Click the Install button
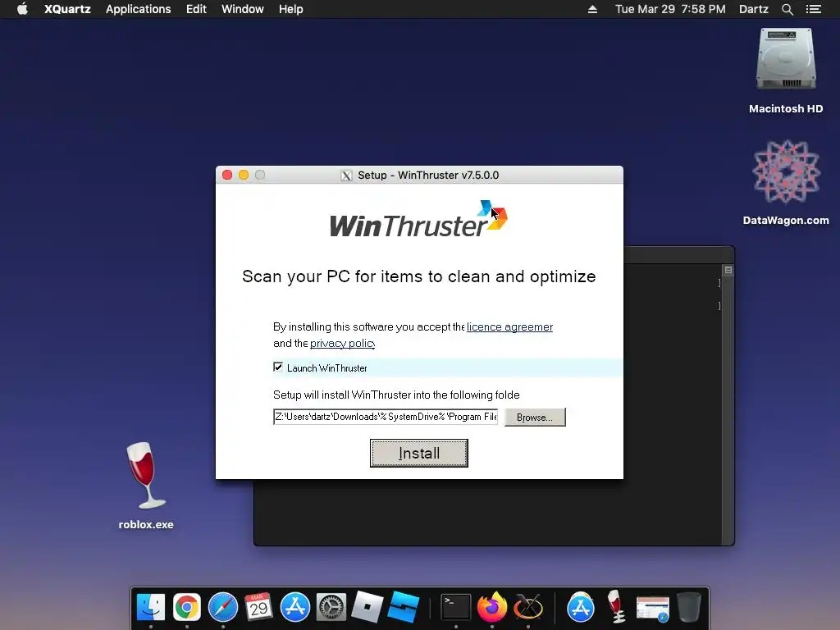Screen dimensions: 840x630 (x=419, y=453)
